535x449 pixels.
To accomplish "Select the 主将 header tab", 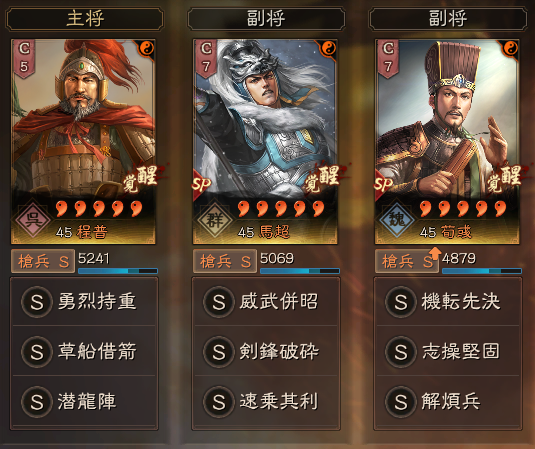I will click(85, 18).
